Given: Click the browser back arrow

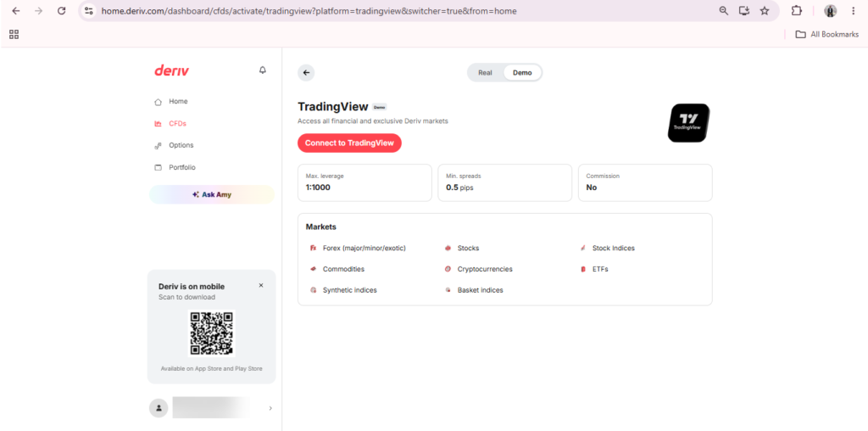Looking at the screenshot, I should pos(16,10).
